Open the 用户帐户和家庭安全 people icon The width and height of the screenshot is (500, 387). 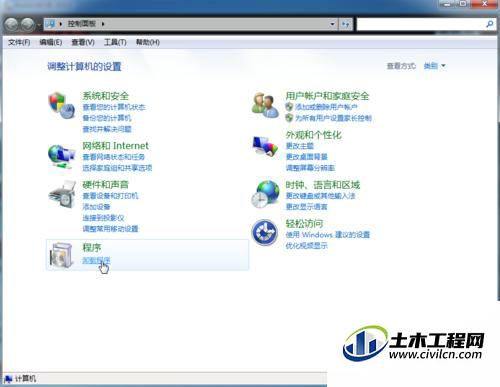(265, 105)
